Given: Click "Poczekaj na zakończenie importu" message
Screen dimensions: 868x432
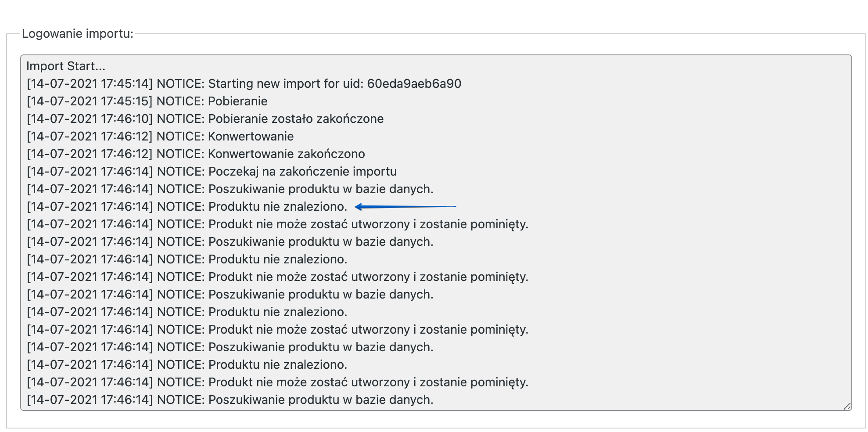Looking at the screenshot, I should tap(302, 172).
